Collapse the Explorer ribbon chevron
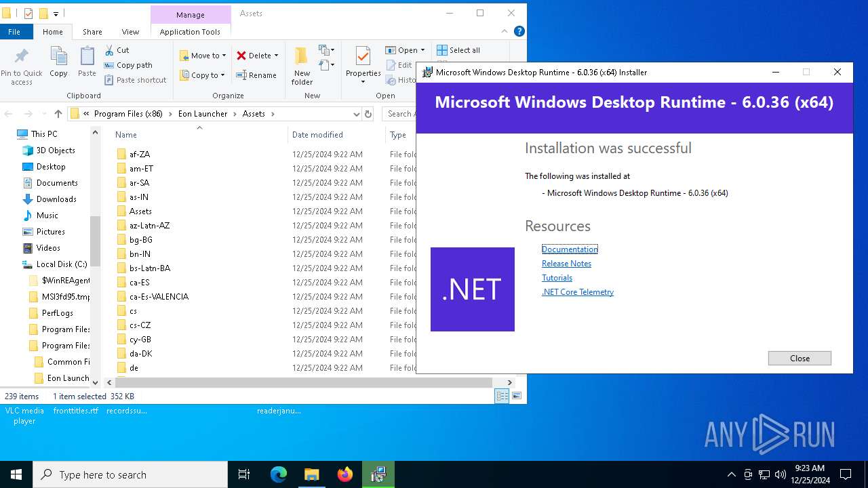The image size is (868, 488). [x=505, y=31]
